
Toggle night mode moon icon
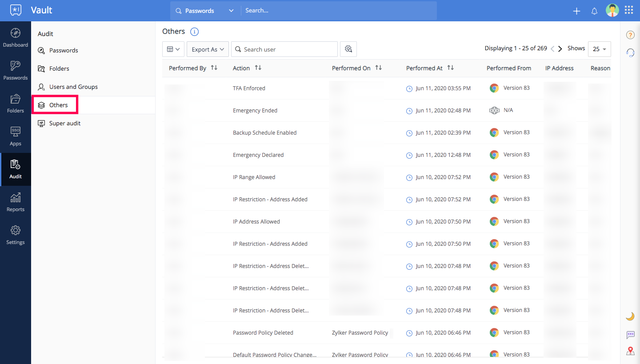coord(630,316)
